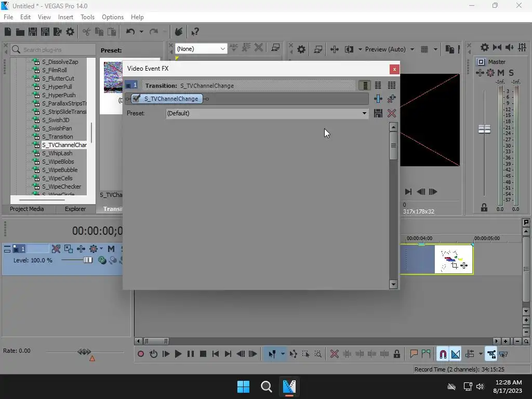The height and width of the screenshot is (399, 532).
Task: Expand the Undo history dropdown arrow
Action: pos(141,32)
